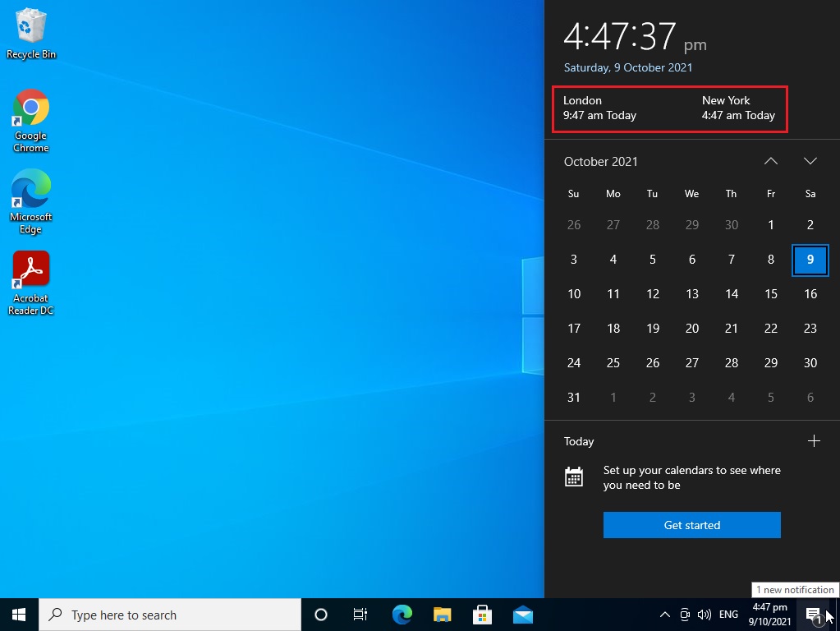Collapse the calendar via the October 2021 header

click(x=601, y=162)
